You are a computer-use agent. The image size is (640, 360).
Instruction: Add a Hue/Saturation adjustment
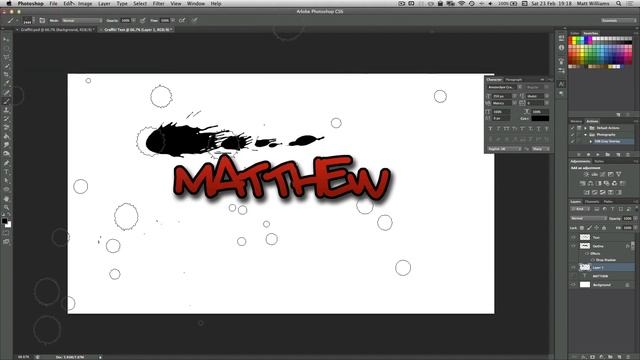point(582,184)
